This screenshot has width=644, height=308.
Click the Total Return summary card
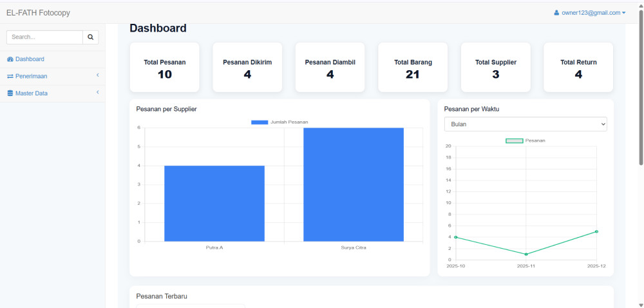coord(578,68)
